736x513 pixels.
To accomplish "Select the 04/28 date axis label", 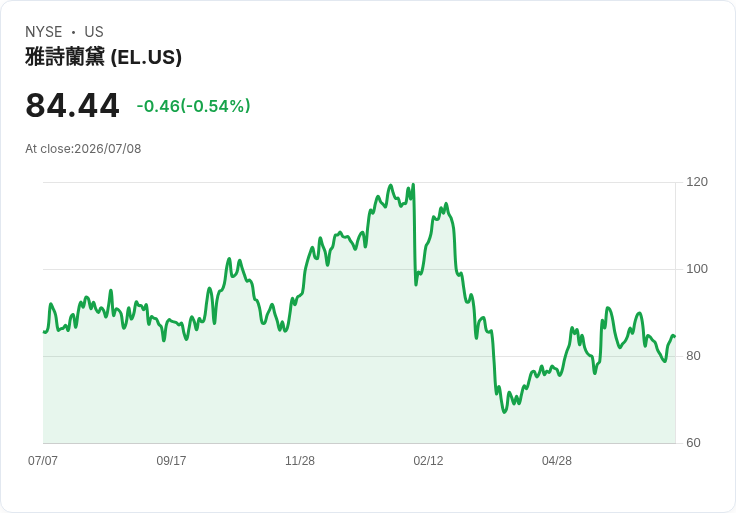I will (x=557, y=460).
